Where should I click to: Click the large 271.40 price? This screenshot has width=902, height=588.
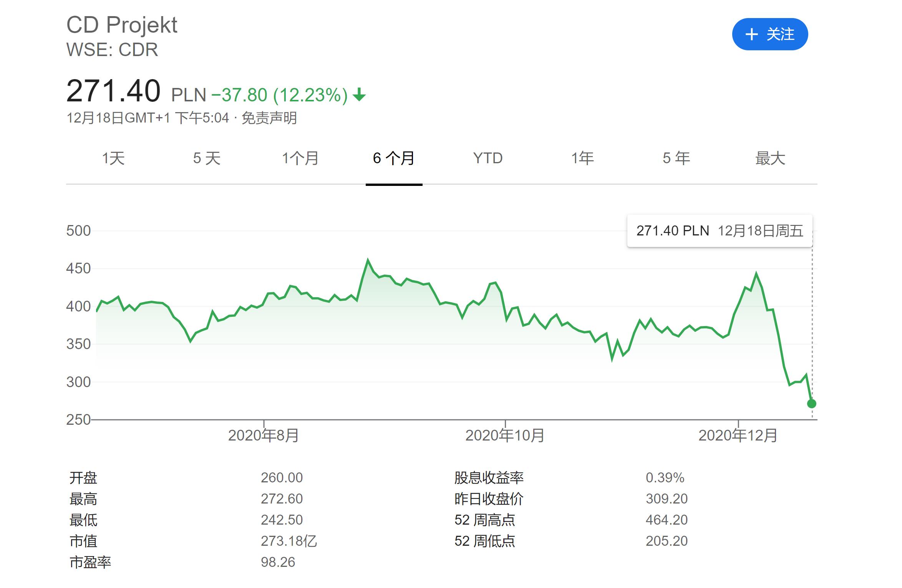point(113,91)
